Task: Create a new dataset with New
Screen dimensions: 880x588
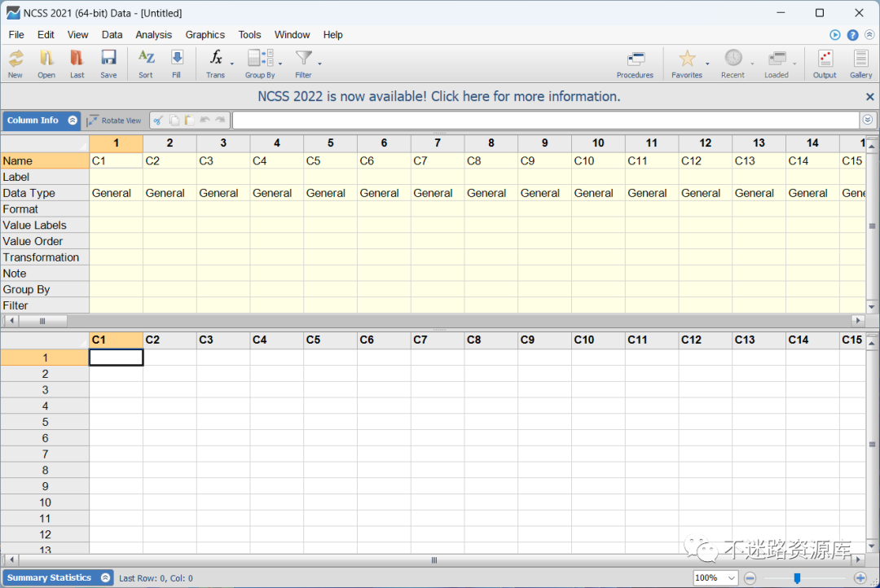Action: coord(15,64)
